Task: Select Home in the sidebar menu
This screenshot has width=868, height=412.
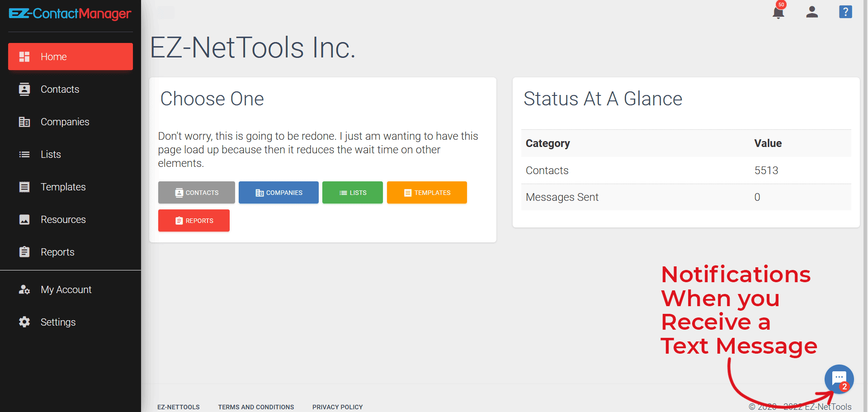Action: tap(71, 57)
